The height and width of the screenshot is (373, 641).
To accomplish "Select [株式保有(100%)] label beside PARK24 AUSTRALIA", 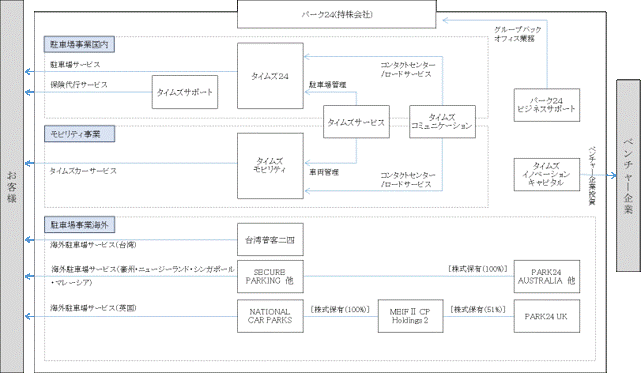I will tap(477, 269).
